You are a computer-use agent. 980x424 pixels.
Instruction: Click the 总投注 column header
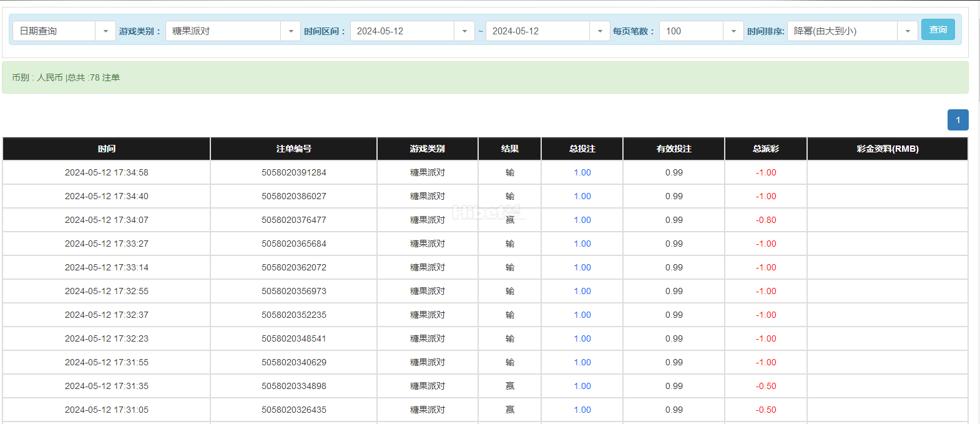(x=582, y=149)
